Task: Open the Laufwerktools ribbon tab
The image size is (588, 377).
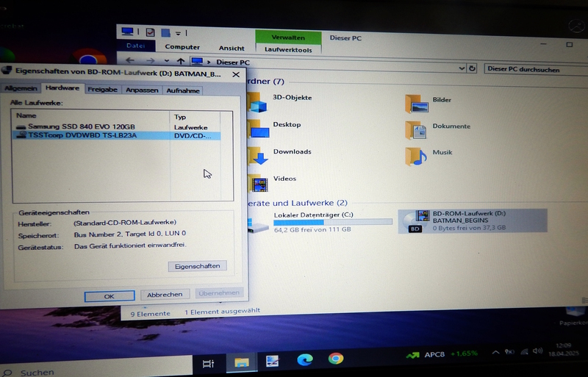Action: [288, 49]
